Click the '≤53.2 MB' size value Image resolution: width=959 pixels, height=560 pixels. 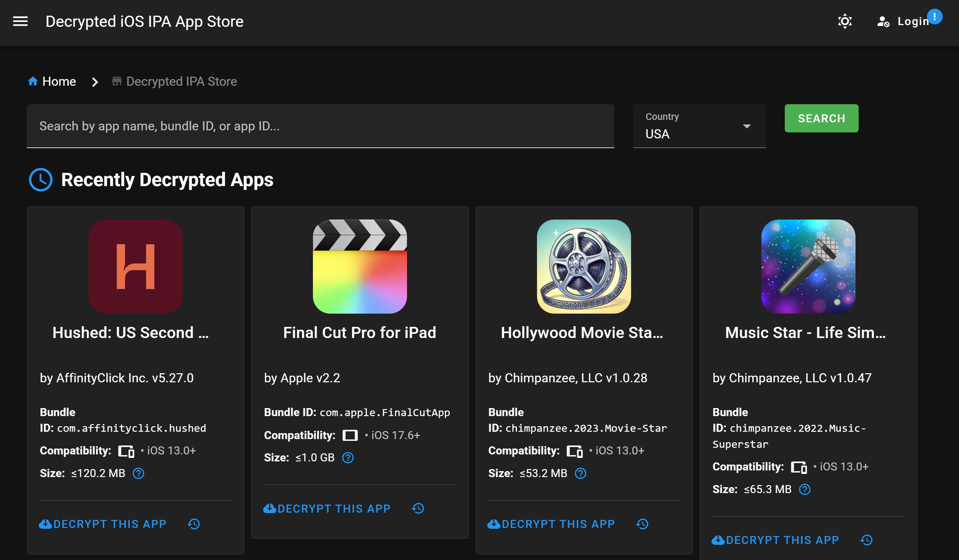543,473
